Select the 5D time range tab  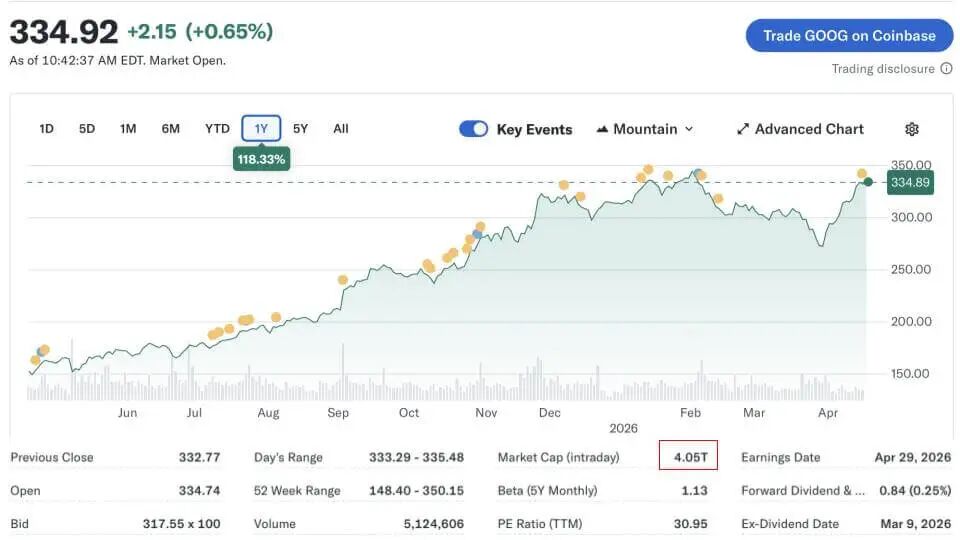click(x=87, y=128)
